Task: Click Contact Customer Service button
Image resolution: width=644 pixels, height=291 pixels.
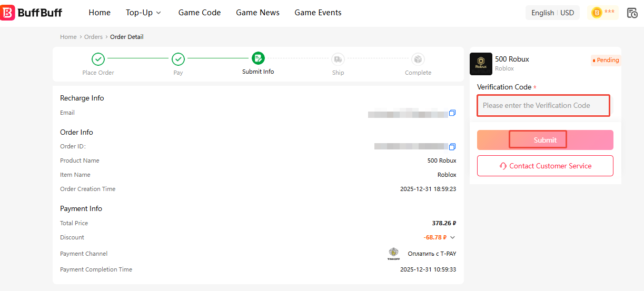Action: pyautogui.click(x=545, y=166)
